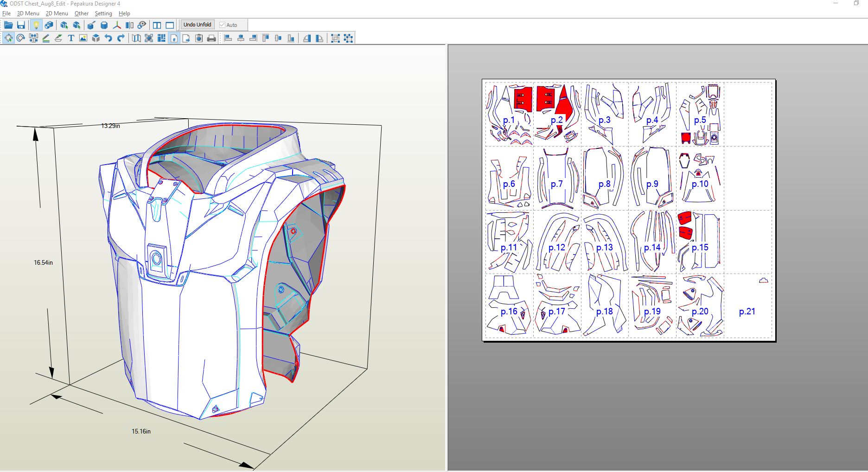
Task: Click the 15.16in width dimension label
Action: click(x=141, y=431)
